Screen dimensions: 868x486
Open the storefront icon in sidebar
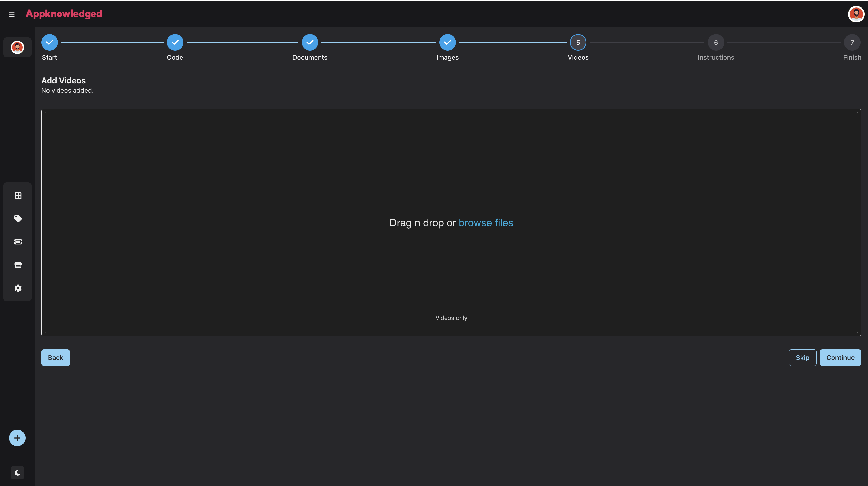18,265
